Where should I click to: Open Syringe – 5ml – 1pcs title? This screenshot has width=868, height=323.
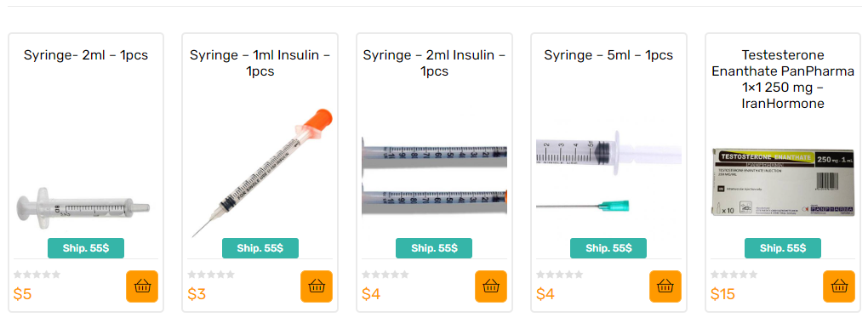pos(608,55)
